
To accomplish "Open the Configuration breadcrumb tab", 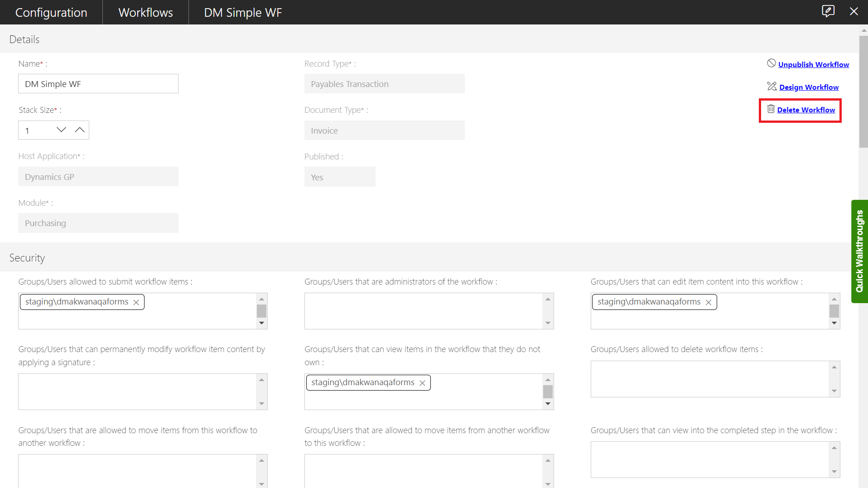I will click(x=51, y=12).
